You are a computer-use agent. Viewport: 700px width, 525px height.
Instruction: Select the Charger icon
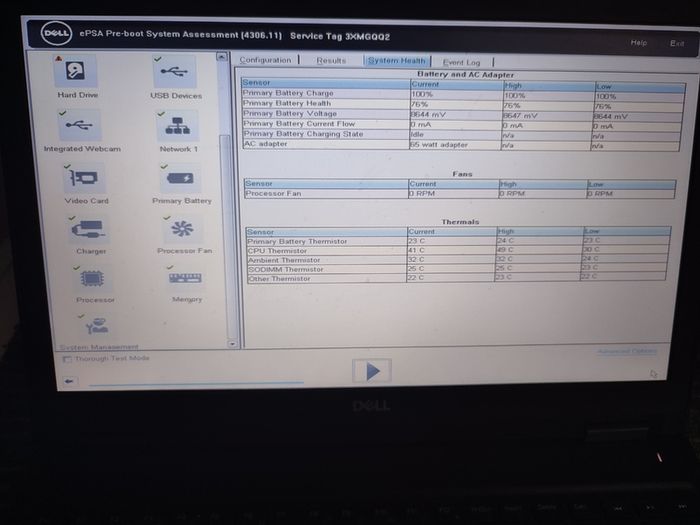coord(88,229)
